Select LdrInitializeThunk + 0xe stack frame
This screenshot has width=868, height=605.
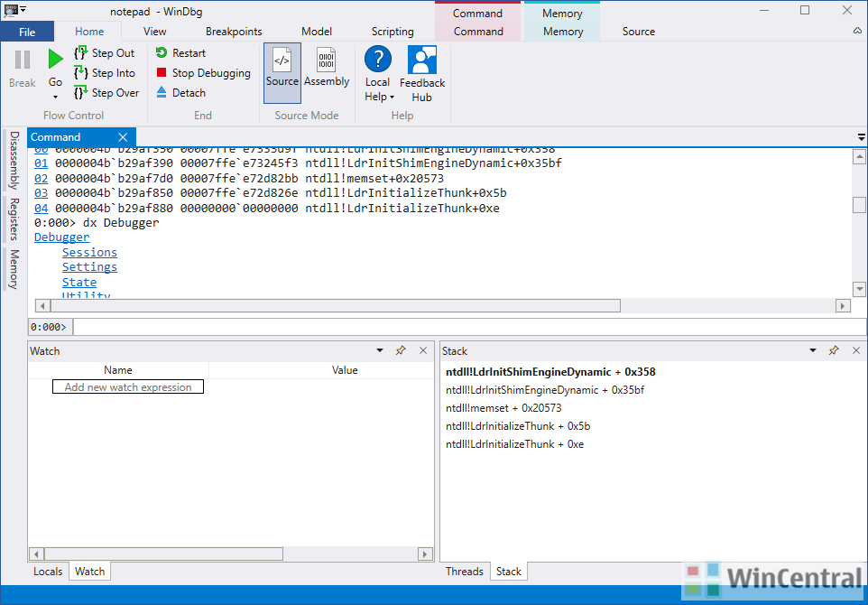click(515, 444)
